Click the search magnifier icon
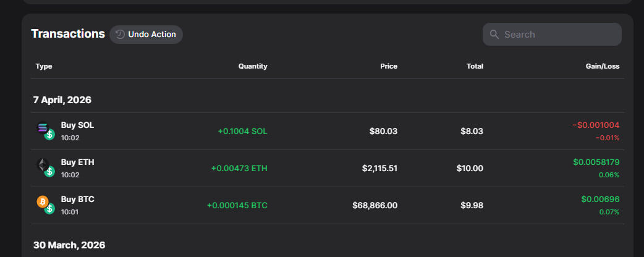644x257 pixels. [x=494, y=35]
